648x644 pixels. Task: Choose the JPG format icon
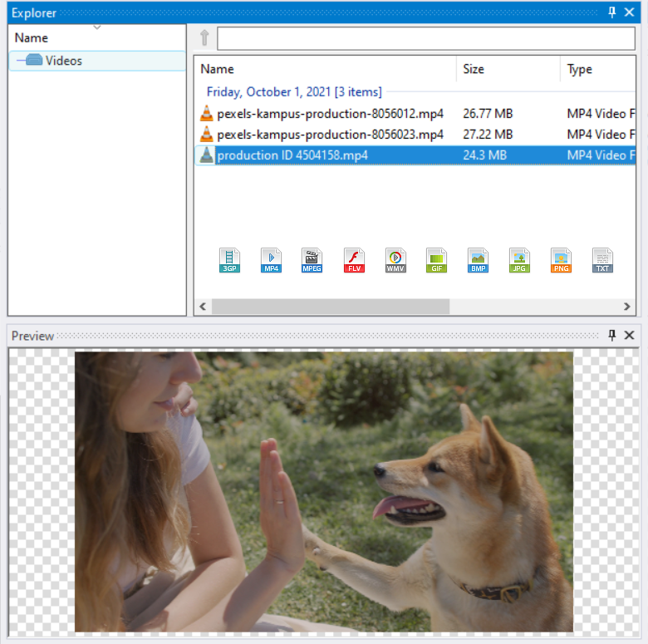pyautogui.click(x=519, y=260)
